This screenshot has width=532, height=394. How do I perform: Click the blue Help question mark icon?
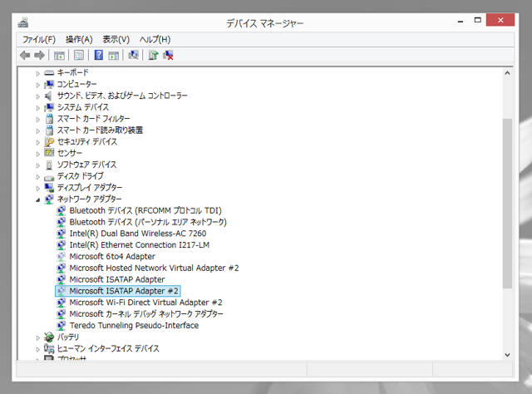pyautogui.click(x=98, y=55)
